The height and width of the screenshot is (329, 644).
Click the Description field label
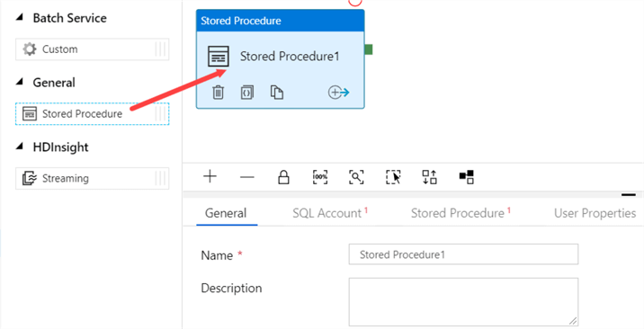pyautogui.click(x=231, y=288)
